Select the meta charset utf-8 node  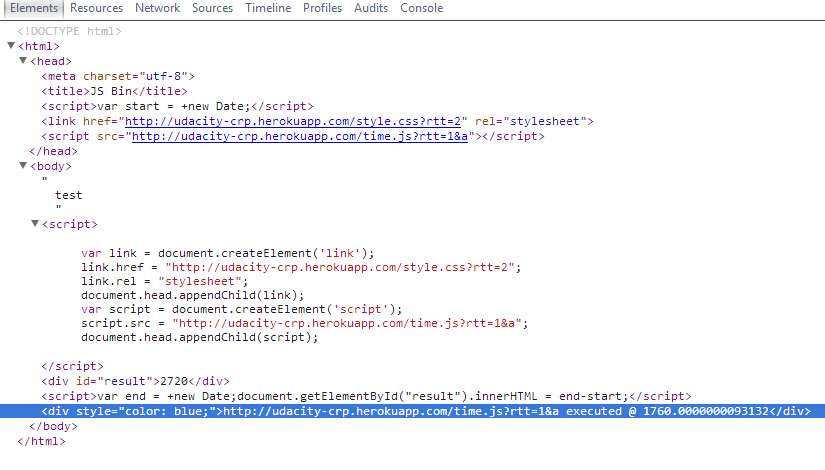coord(117,76)
